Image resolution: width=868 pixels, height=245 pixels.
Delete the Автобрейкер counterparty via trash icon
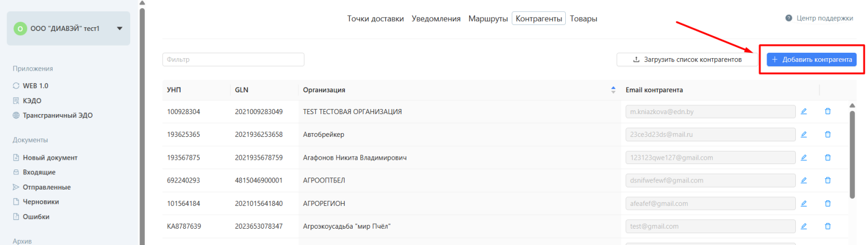(827, 134)
